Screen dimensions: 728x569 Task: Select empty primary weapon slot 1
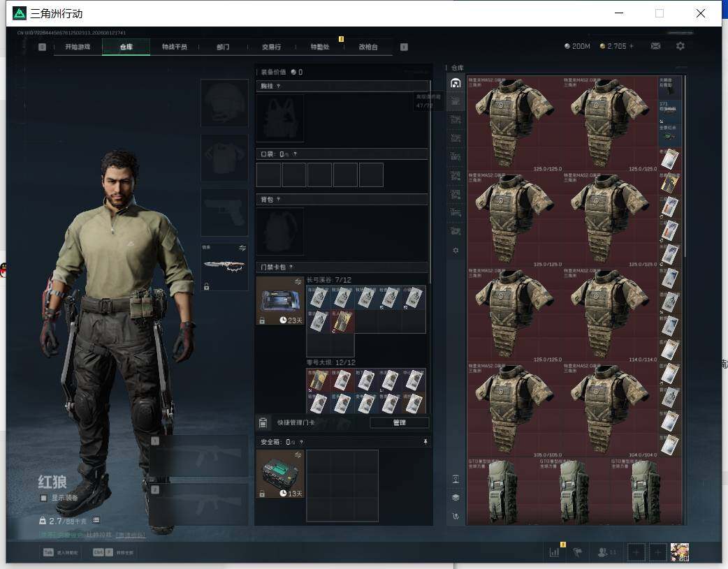coord(198,456)
